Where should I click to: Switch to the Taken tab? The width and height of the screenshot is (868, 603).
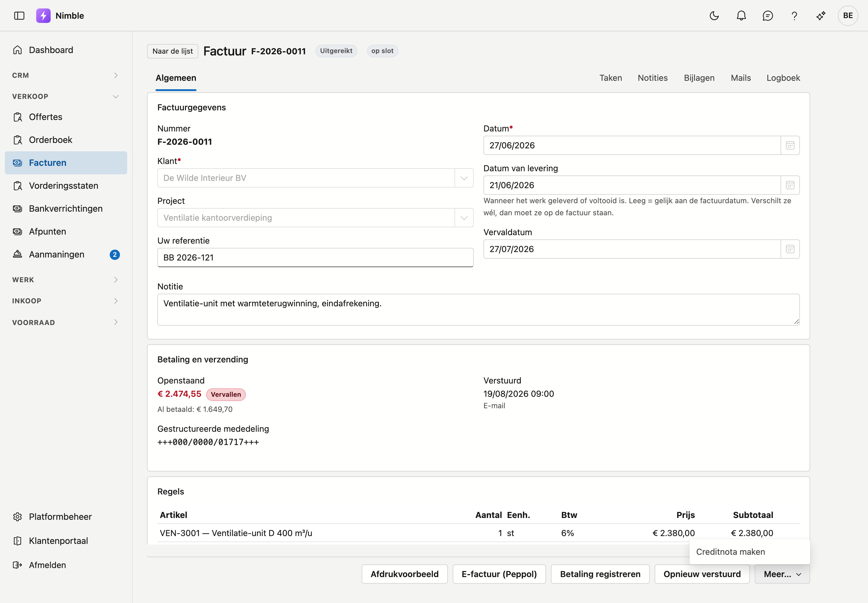tap(610, 78)
